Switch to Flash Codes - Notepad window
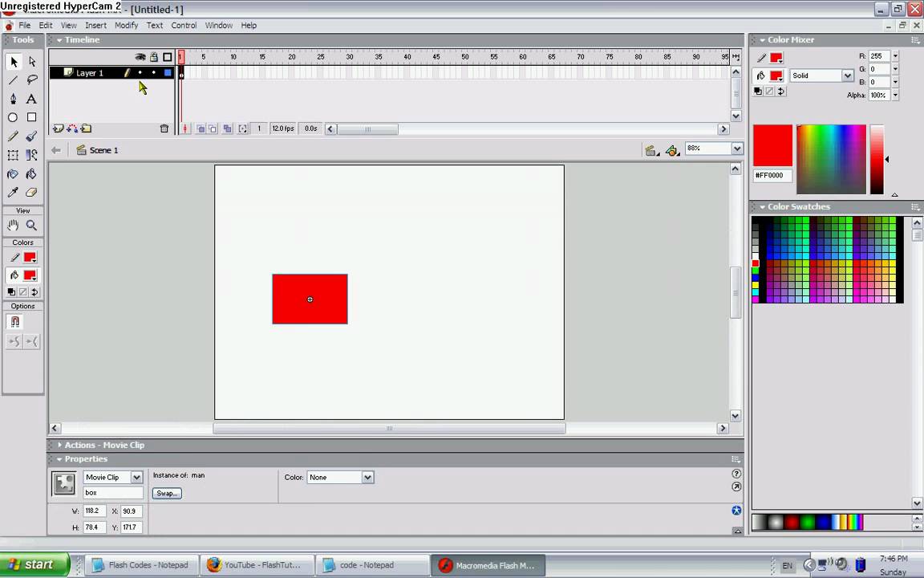This screenshot has width=924, height=578. coord(141,565)
